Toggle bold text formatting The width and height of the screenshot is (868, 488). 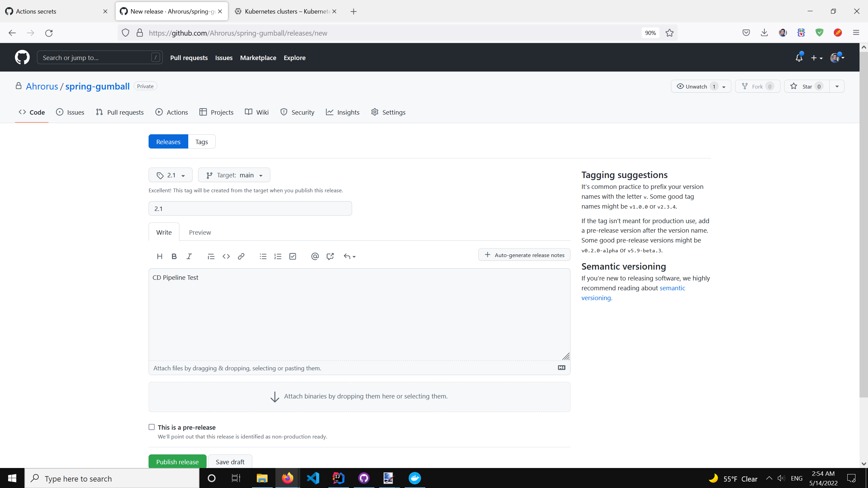174,256
